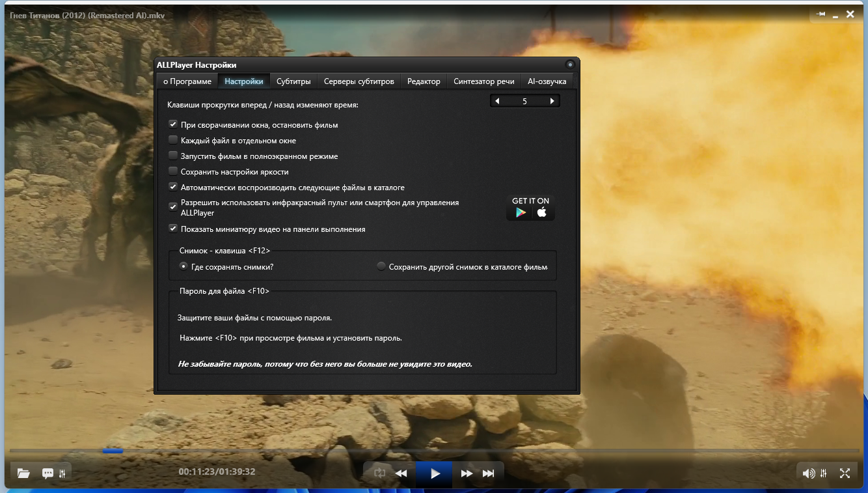Skip to the next file
The image size is (868, 493).
pyautogui.click(x=488, y=473)
